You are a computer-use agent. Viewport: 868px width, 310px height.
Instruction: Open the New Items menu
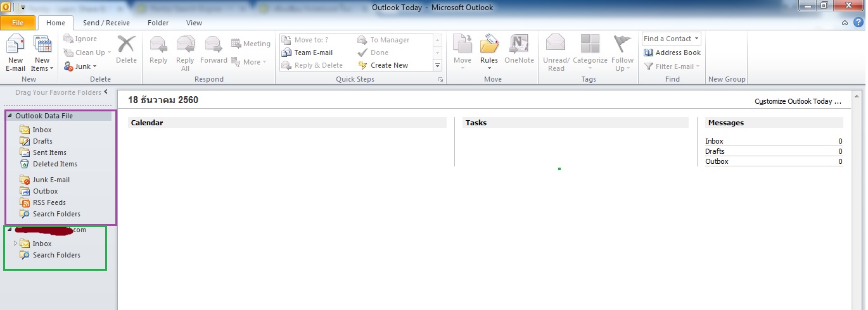point(42,54)
